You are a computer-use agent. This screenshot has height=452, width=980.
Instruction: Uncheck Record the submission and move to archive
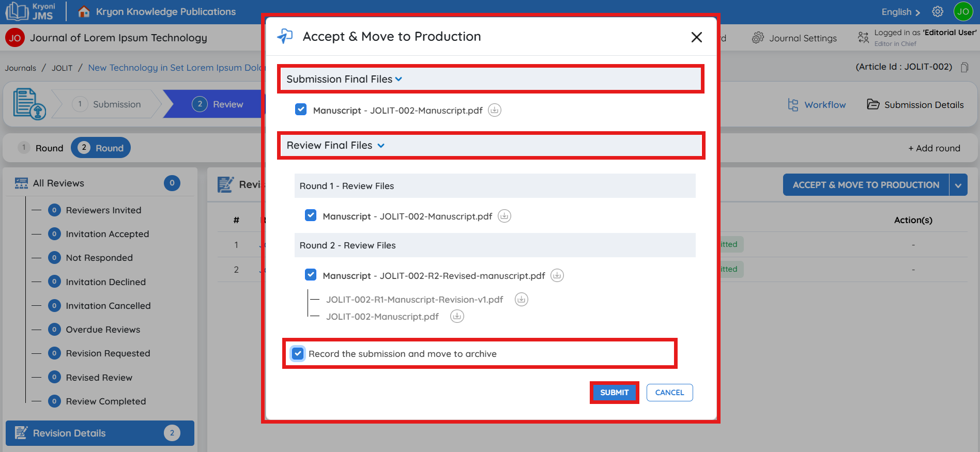(298, 353)
